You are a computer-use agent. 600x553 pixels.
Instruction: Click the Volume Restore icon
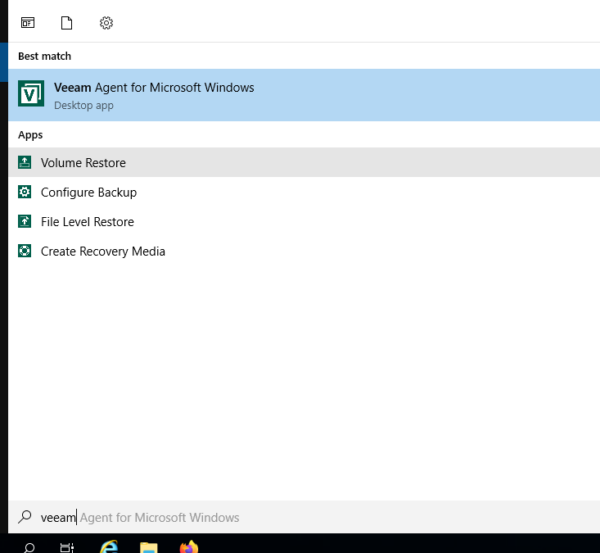[x=25, y=163]
